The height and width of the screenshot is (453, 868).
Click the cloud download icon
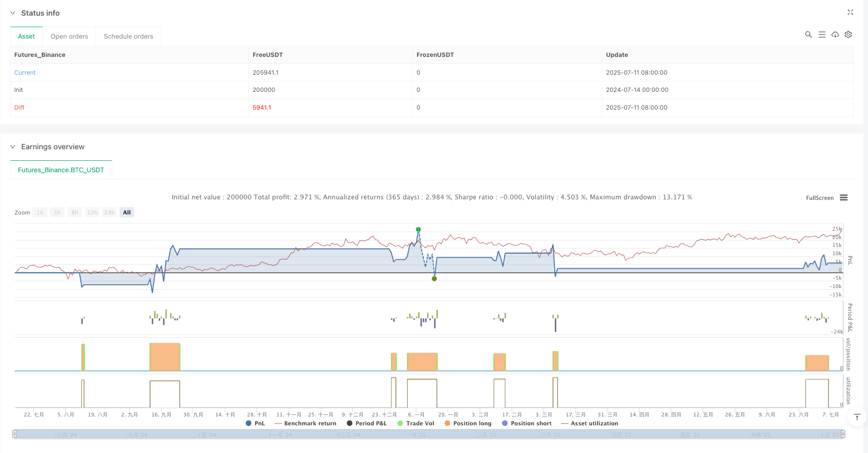point(835,34)
